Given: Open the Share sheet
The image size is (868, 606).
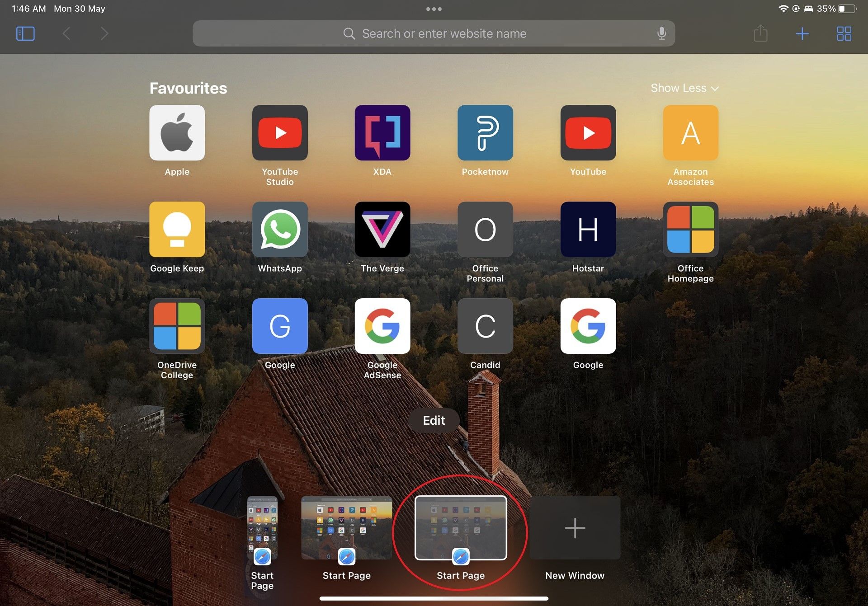Looking at the screenshot, I should pos(760,33).
